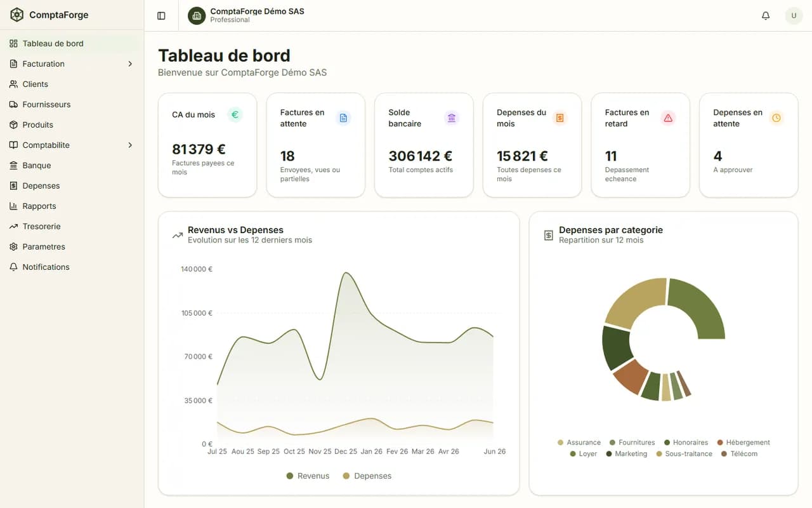Click the ComptaForge brand name in sidebar
The image size is (812, 508).
[x=59, y=15]
